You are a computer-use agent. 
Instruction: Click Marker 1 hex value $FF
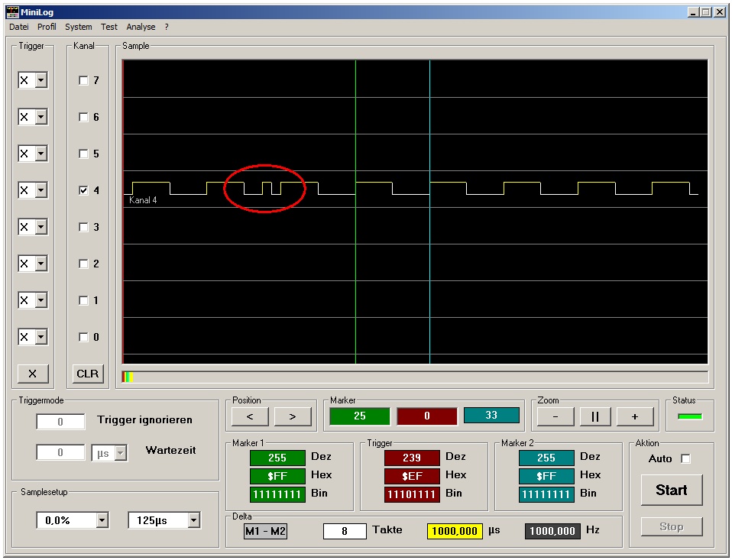point(277,476)
